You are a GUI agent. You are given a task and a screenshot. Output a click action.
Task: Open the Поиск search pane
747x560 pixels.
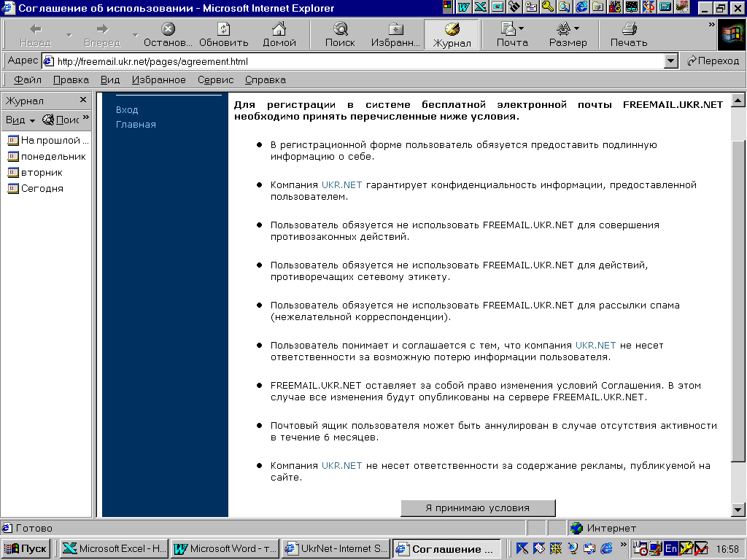[340, 35]
